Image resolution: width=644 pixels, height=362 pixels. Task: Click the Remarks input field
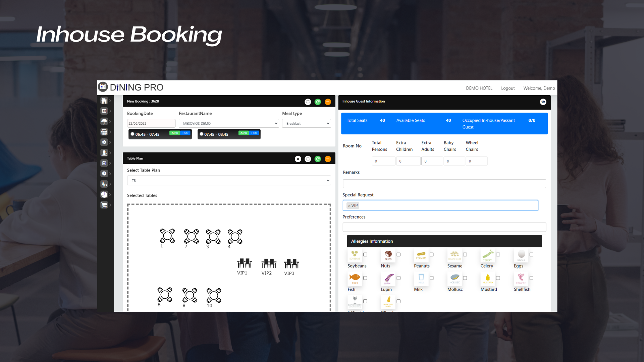(x=444, y=184)
